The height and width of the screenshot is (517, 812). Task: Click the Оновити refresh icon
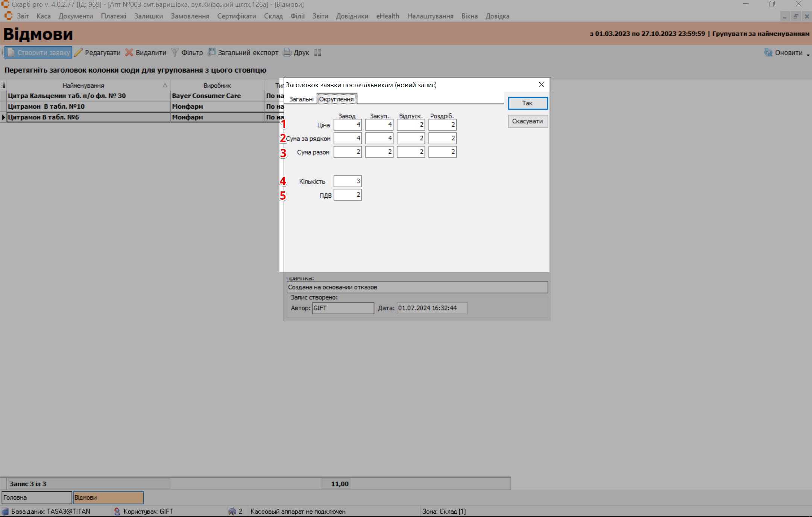point(768,53)
